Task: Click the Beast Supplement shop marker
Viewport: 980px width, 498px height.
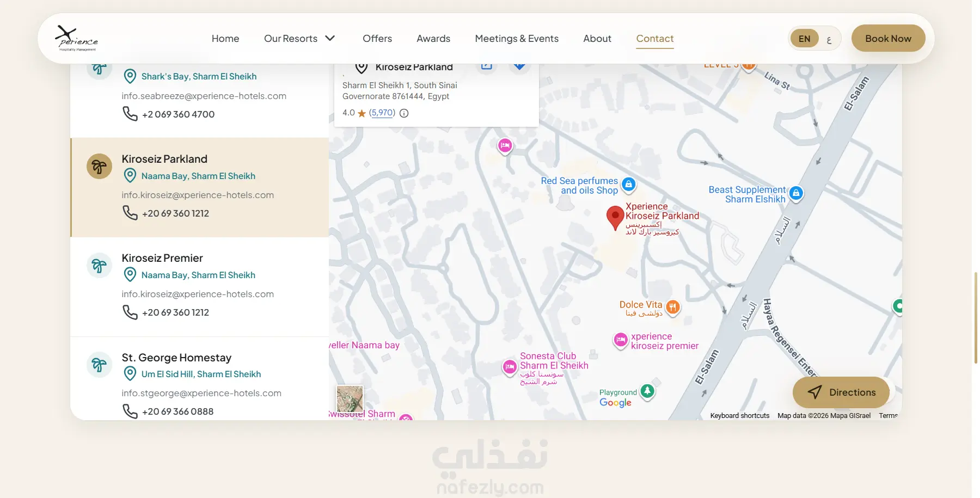Action: coord(796,193)
